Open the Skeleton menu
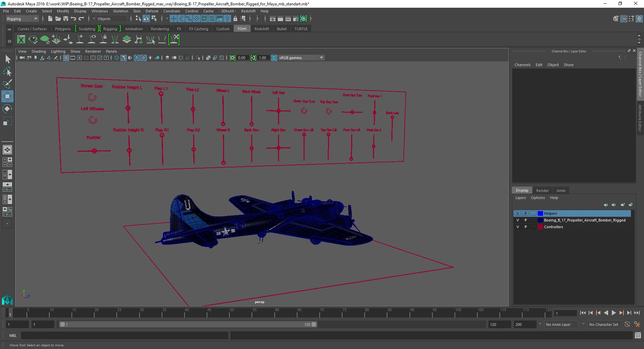 [x=120, y=11]
